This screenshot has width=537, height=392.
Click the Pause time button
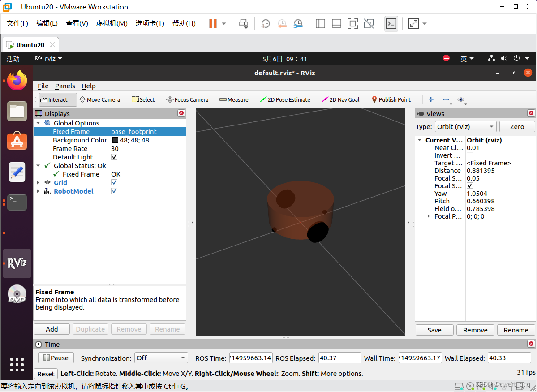[56, 358]
